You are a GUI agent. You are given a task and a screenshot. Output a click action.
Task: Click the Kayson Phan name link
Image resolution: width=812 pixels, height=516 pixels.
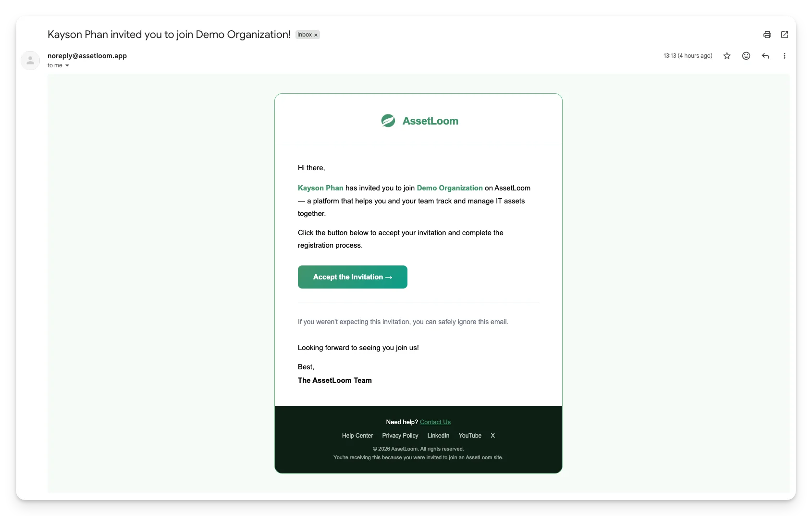320,188
